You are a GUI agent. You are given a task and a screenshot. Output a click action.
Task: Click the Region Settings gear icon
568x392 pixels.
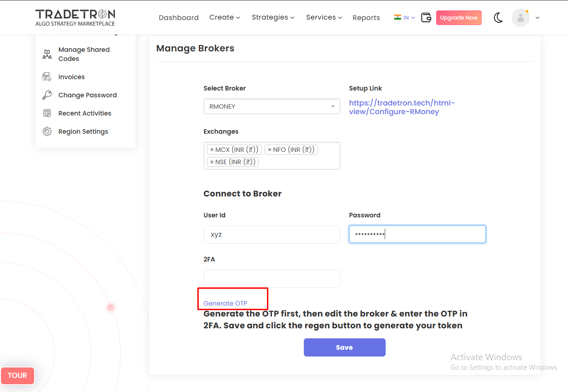tap(47, 131)
